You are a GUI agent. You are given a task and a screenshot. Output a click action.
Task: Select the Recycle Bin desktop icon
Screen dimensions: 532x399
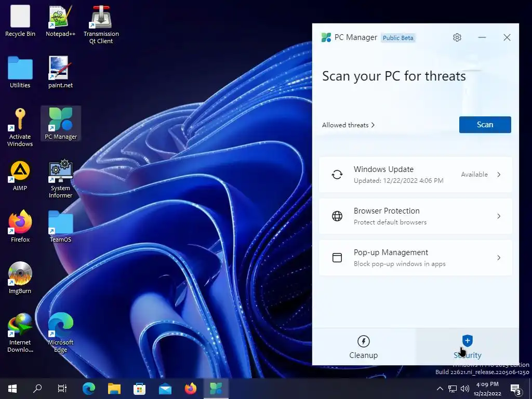click(20, 21)
